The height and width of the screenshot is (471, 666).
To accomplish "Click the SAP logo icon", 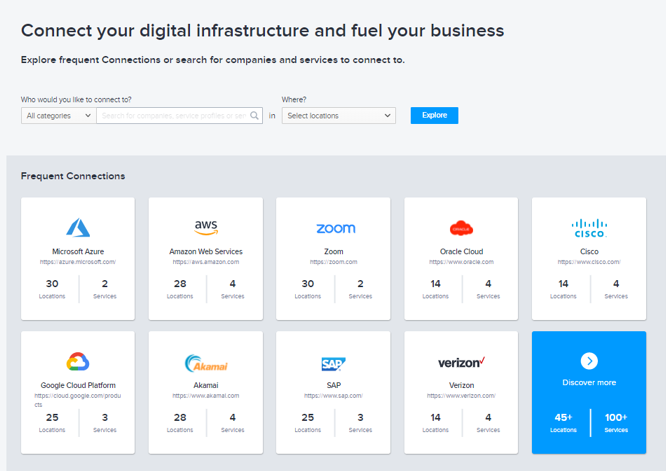I will [333, 364].
